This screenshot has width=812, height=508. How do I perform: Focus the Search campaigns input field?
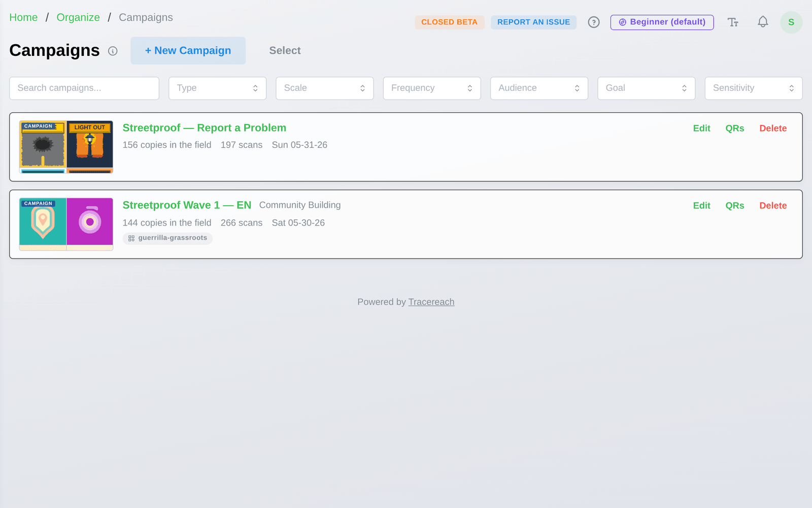coord(84,88)
